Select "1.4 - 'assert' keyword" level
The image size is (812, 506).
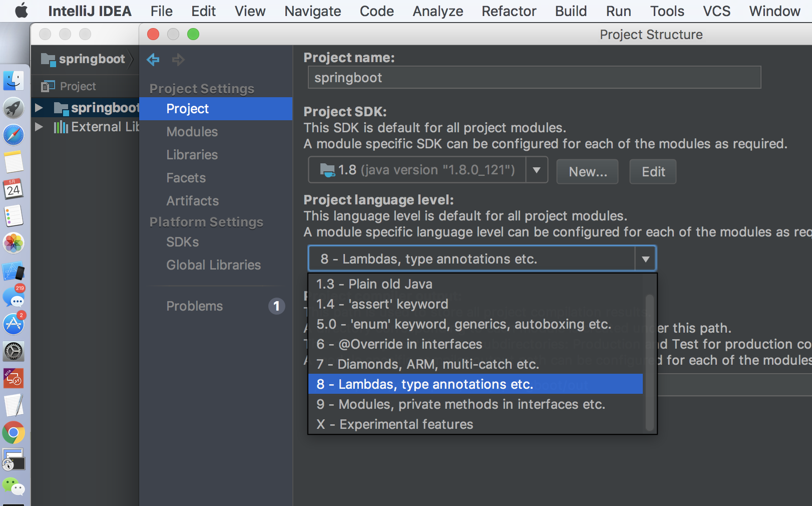tap(476, 304)
